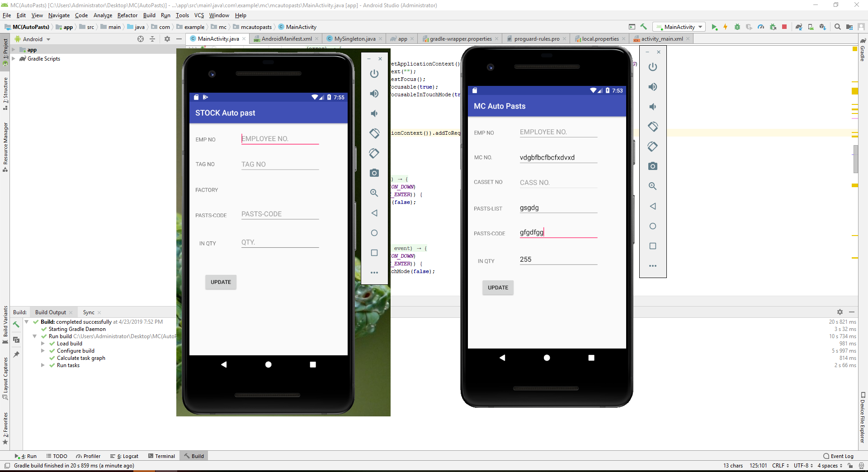
Task: Expand the Configure build node
Action: (43, 351)
